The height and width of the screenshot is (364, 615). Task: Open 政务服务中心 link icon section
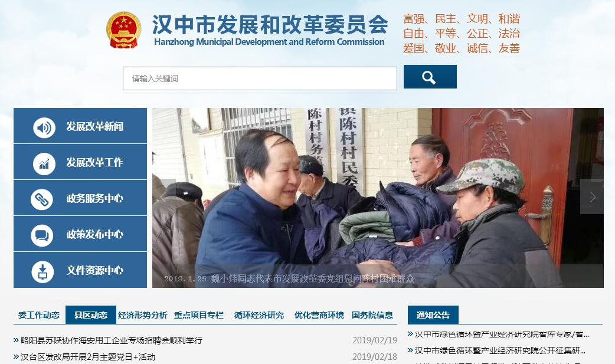point(80,198)
